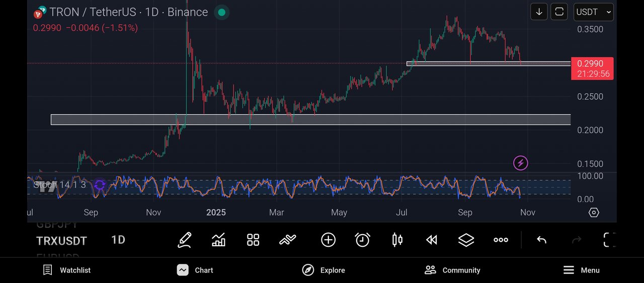Switch to the Chart tab
644x283 pixels.
click(x=195, y=270)
